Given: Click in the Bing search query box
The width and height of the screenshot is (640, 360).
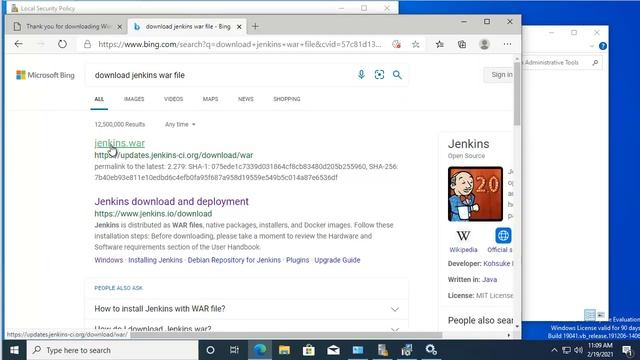Looking at the screenshot, I should (x=220, y=75).
